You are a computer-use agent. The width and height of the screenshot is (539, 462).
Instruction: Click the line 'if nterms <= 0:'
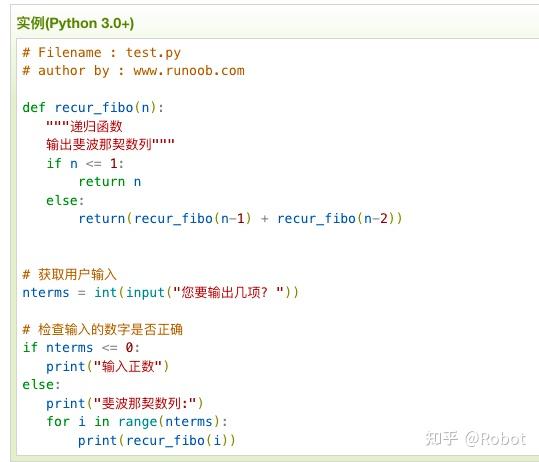[81, 348]
